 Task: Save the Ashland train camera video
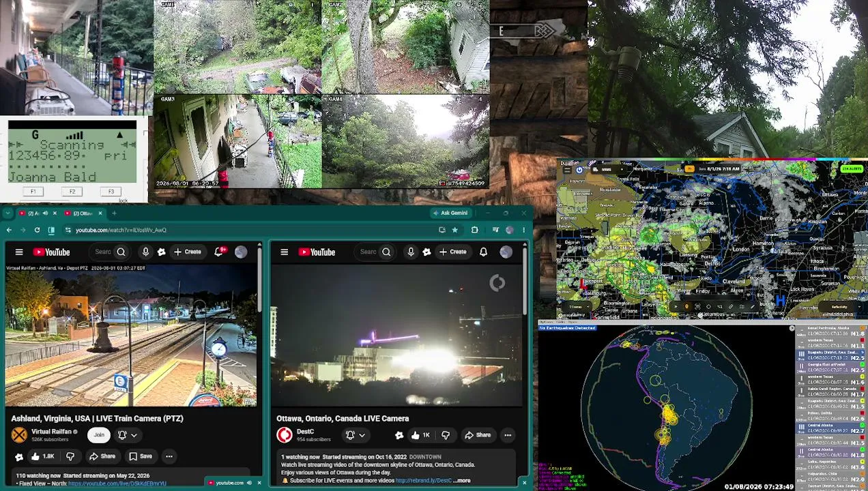[x=141, y=456]
